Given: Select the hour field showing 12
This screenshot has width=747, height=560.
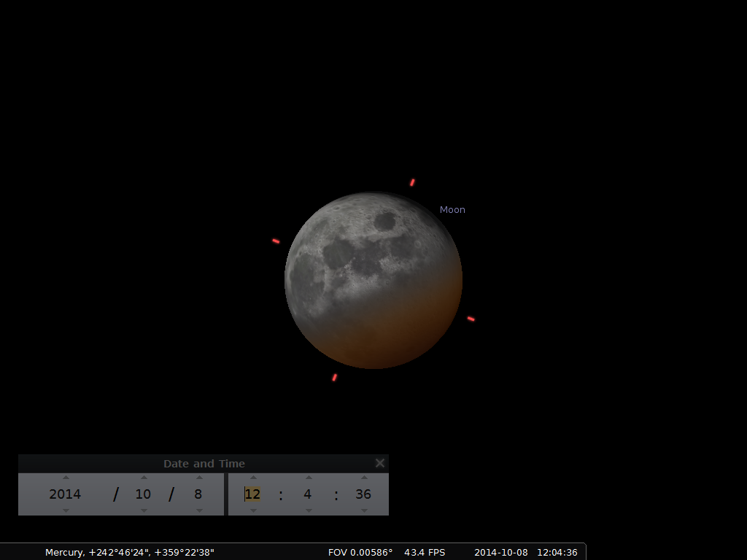Looking at the screenshot, I should pos(252,494).
